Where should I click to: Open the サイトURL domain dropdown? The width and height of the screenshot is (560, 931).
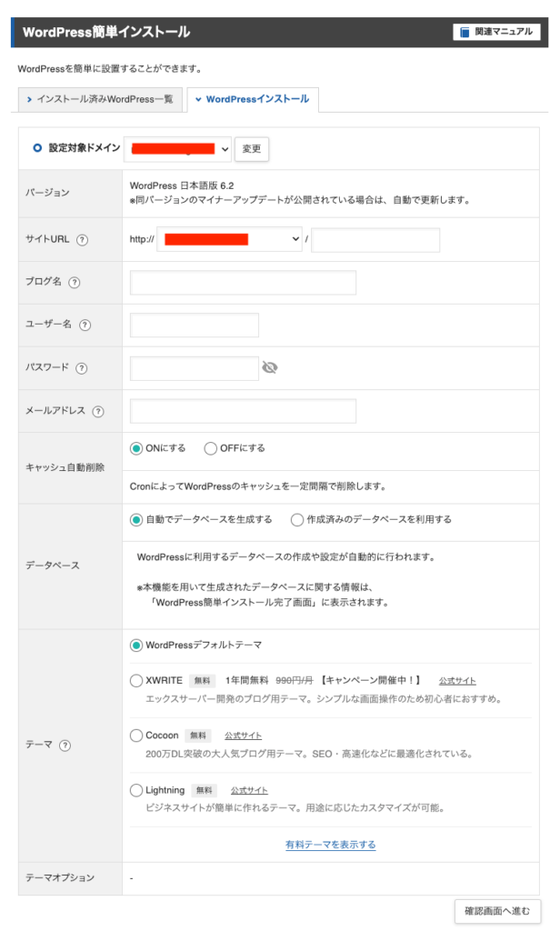229,239
